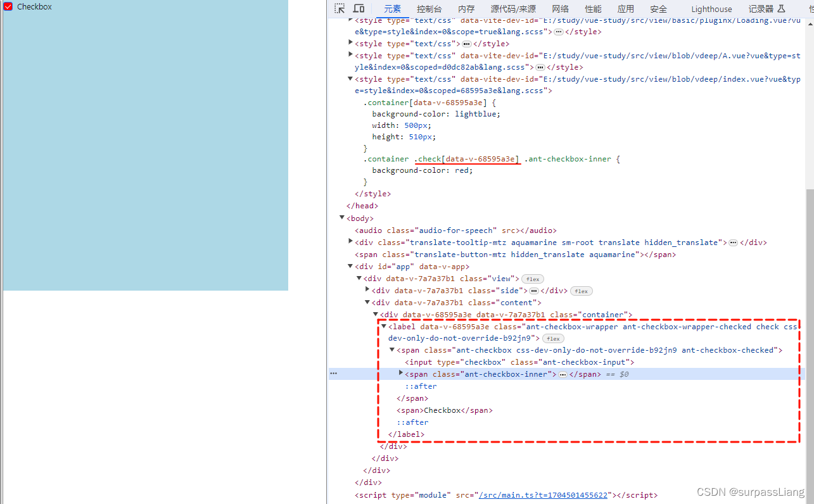Open the /src/main.ts?t=1704501455622 link
Screen dimensions: 814x504
[544, 495]
